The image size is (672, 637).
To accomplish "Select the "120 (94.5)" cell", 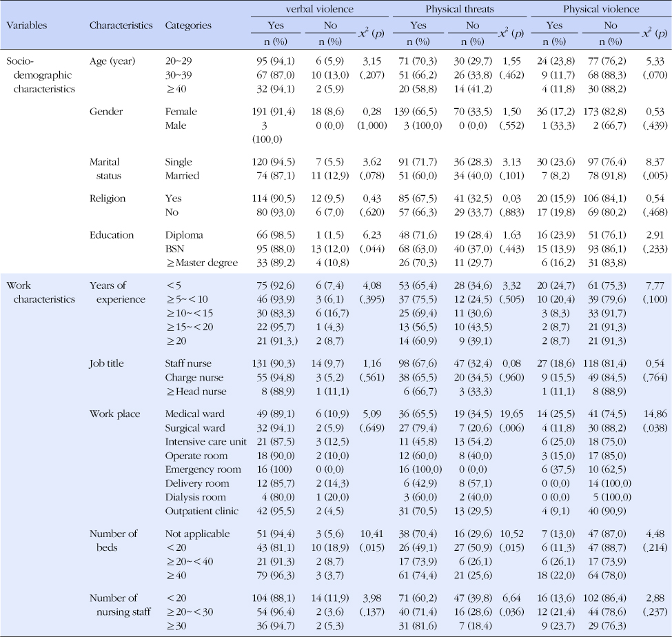I will (x=274, y=162).
